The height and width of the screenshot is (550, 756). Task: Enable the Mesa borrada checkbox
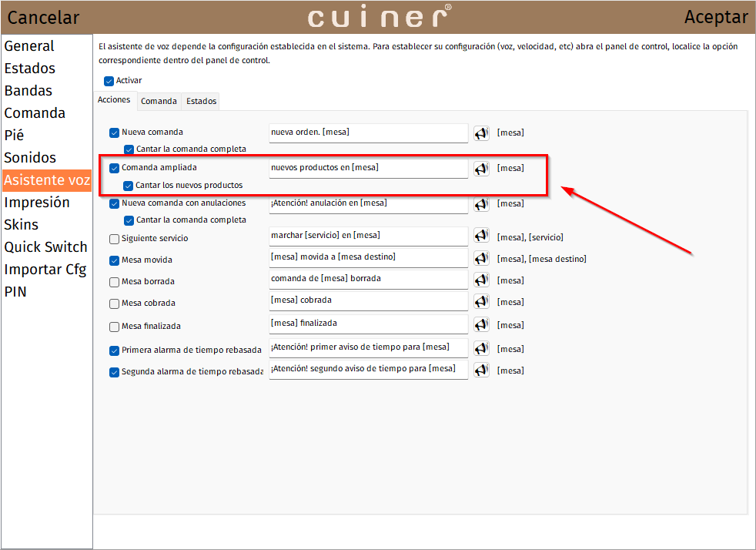pyautogui.click(x=114, y=282)
